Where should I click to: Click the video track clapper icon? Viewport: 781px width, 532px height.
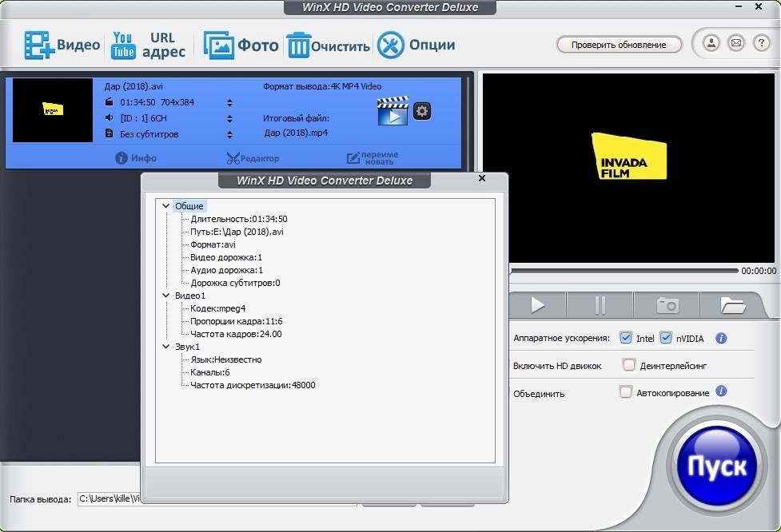[109, 102]
